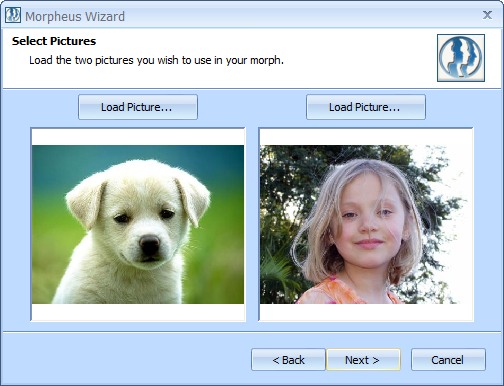This screenshot has height=386, width=504.
Task: Load Picture for the left image slot
Action: coord(138,107)
